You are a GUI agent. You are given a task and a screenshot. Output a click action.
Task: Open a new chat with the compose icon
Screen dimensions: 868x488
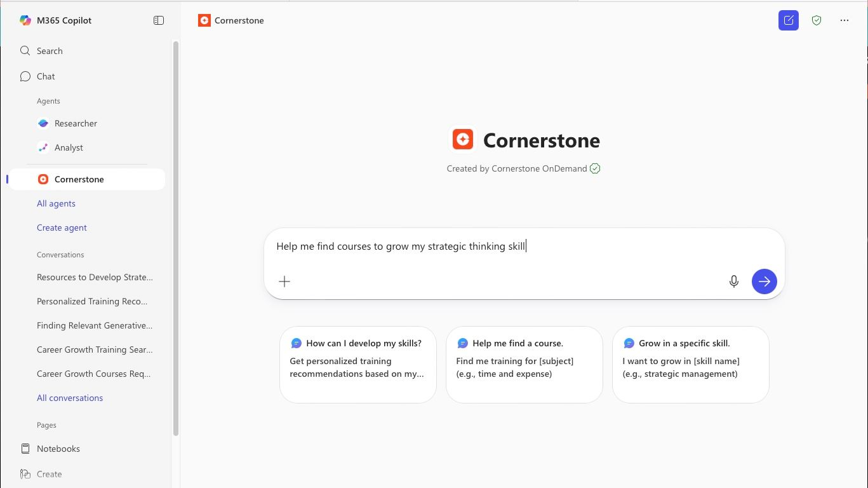788,20
